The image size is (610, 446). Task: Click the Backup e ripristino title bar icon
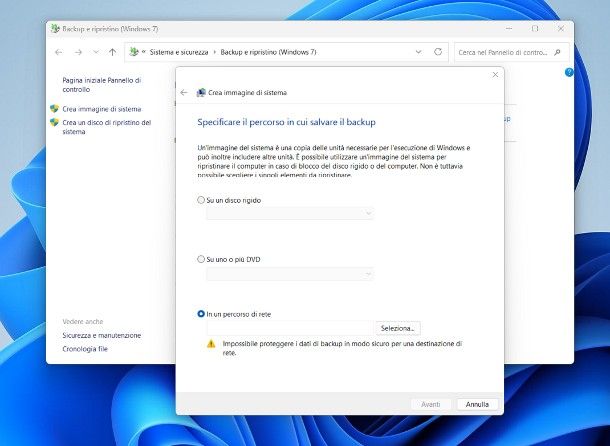(x=55, y=29)
